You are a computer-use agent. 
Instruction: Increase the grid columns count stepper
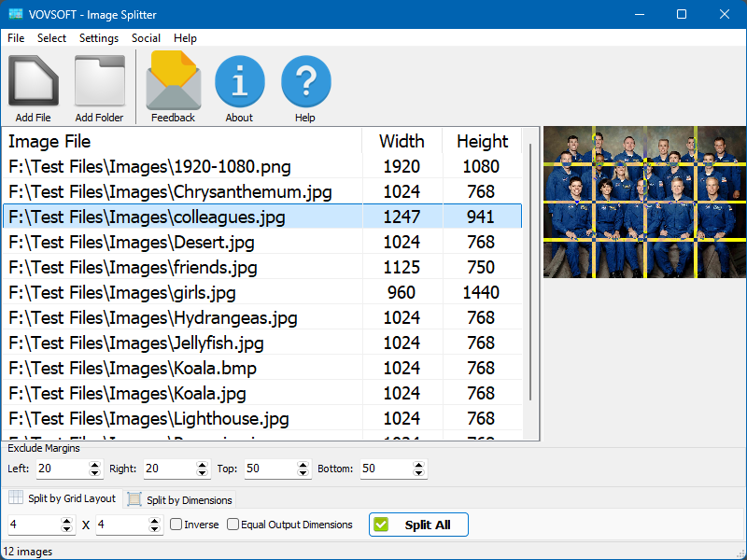click(x=66, y=520)
